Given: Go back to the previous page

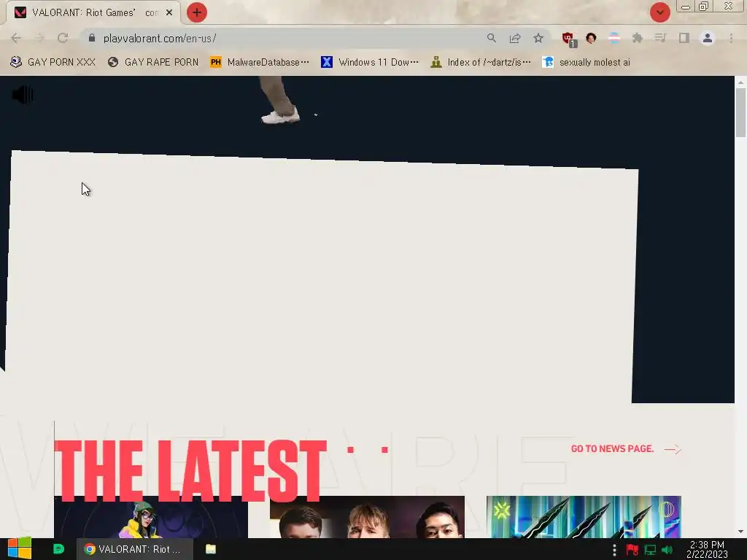Looking at the screenshot, I should (16, 38).
